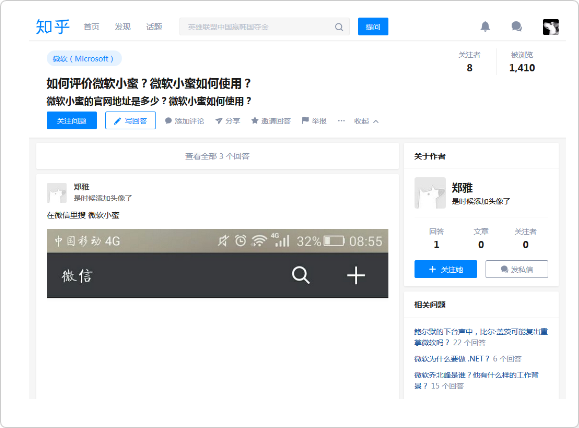579x428 pixels.
Task: Open the 话题 navigation tab
Action: pos(154,27)
